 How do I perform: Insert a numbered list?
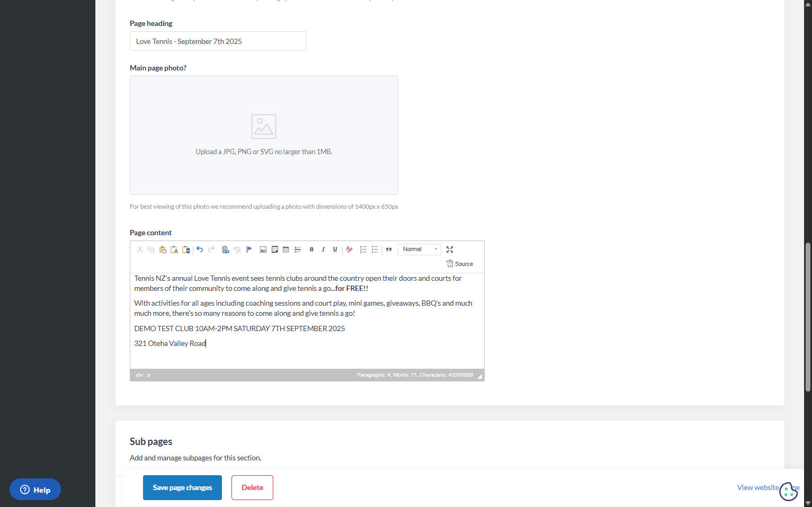point(363,250)
